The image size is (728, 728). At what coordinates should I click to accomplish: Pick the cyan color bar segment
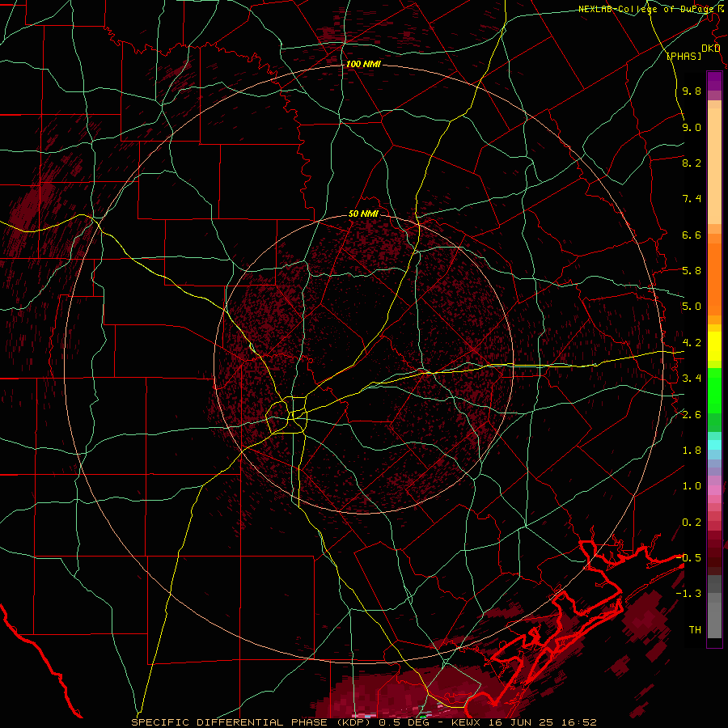pyautogui.click(x=714, y=445)
